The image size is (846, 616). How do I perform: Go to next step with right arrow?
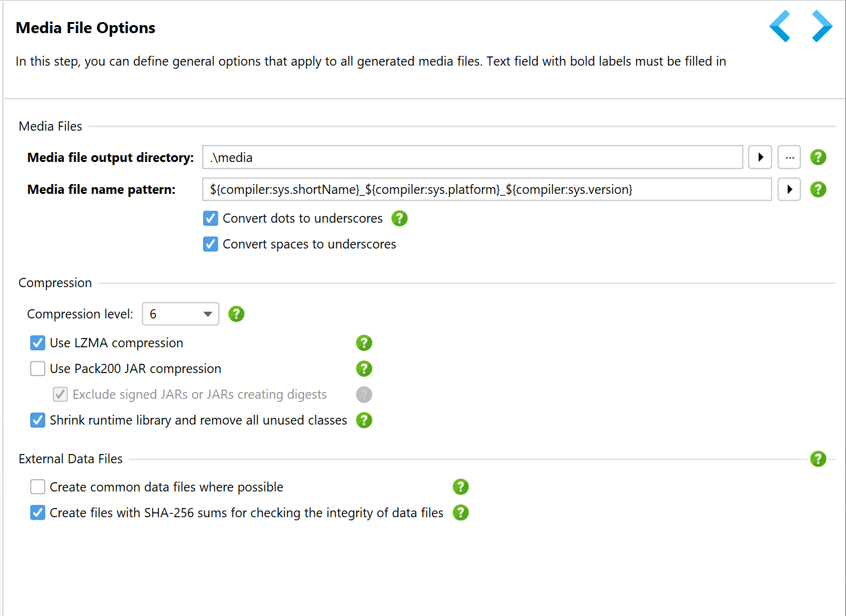822,26
